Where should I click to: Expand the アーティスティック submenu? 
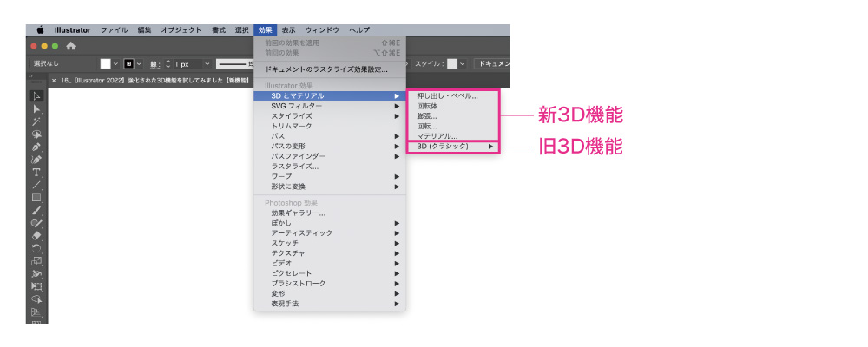330,233
